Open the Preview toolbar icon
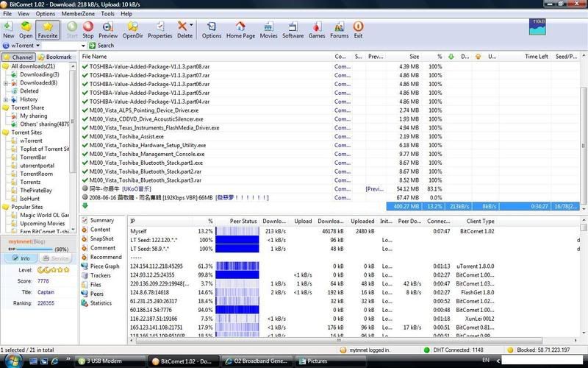Image resolution: width=588 pixels, height=368 pixels. 108,29
